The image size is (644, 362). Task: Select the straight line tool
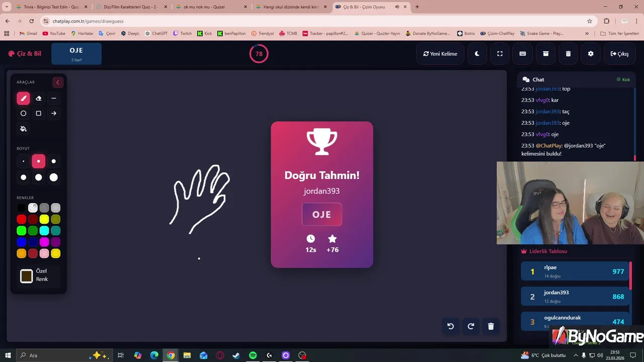pos(54,99)
